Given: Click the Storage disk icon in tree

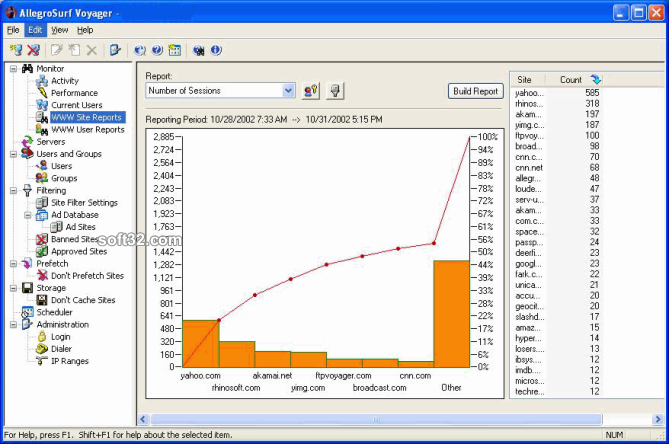Looking at the screenshot, I should pos(27,288).
